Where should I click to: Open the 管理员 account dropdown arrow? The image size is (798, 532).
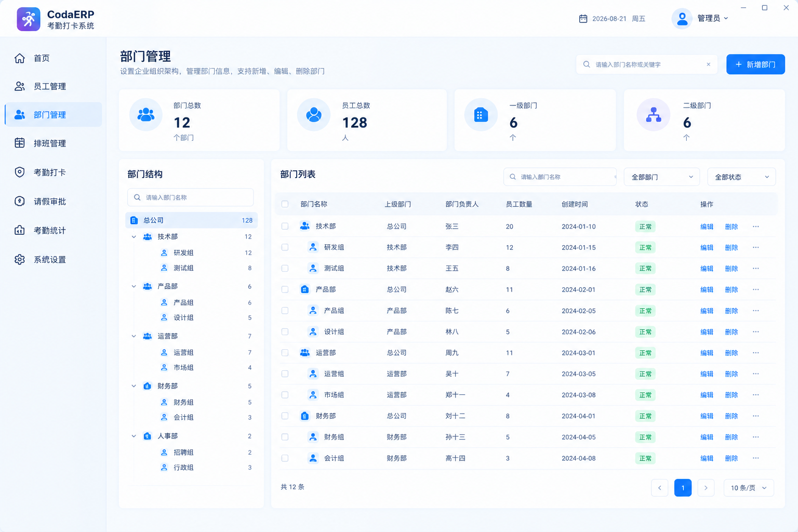coord(726,19)
